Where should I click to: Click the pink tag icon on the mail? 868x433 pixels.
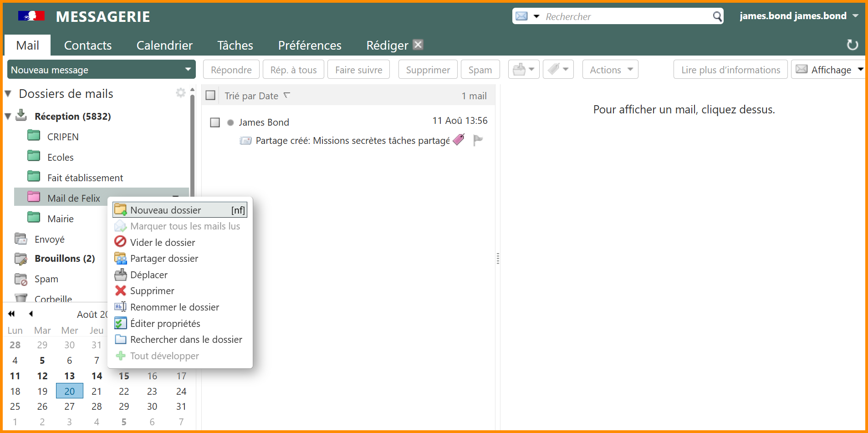tap(459, 140)
